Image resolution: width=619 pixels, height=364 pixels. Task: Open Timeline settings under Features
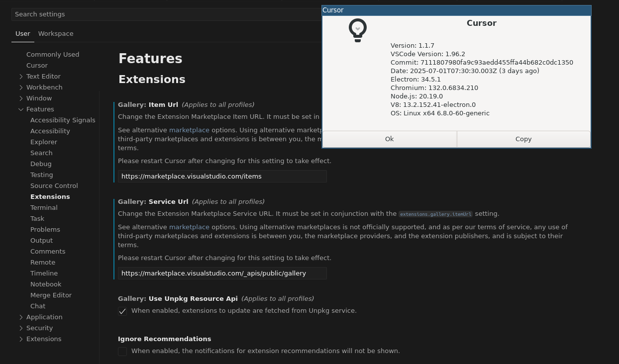pyautogui.click(x=44, y=273)
